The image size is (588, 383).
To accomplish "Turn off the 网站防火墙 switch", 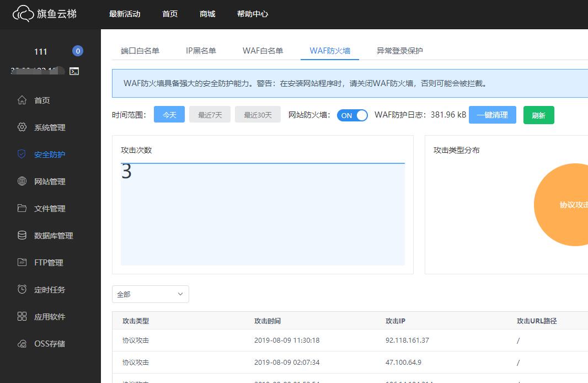I will (352, 115).
